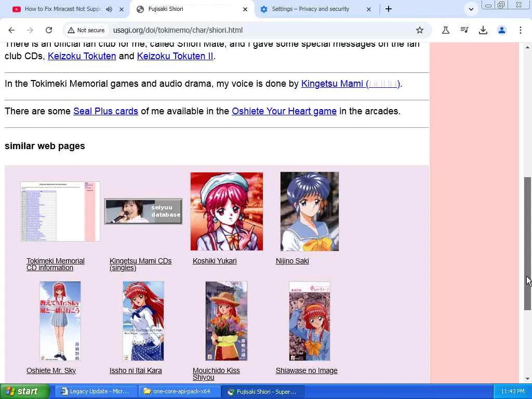
Task: Reload the current page
Action: click(x=49, y=30)
